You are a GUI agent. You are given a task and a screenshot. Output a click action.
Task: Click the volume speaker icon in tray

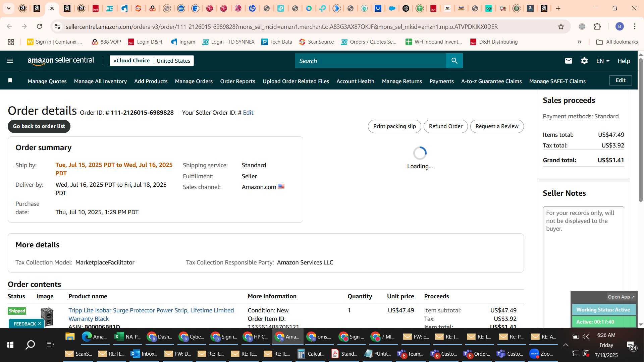coord(586,337)
